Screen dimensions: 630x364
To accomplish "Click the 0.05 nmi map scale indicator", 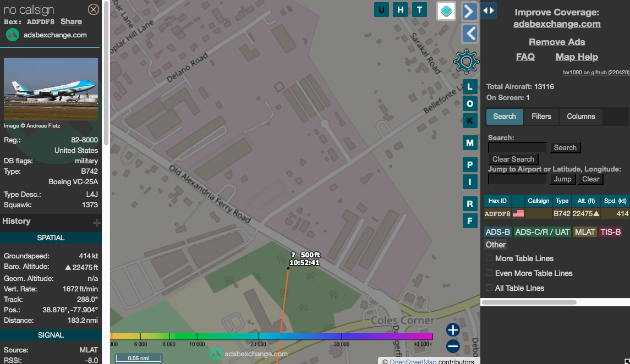I will (139, 358).
